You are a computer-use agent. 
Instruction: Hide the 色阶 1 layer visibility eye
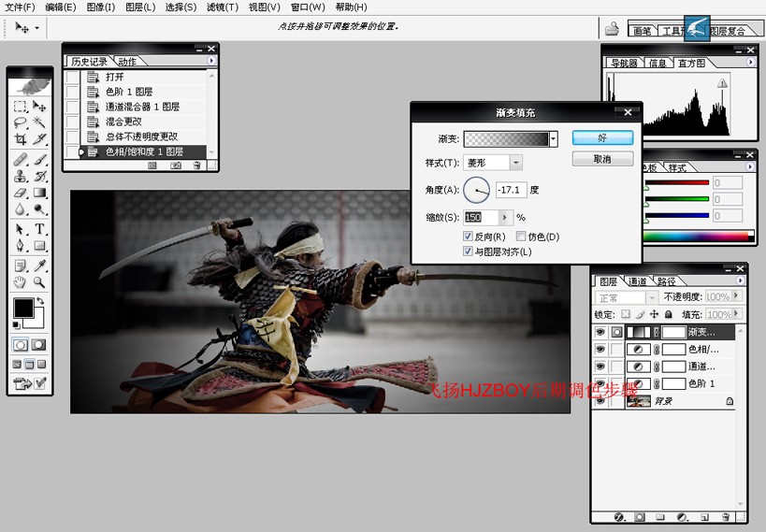(x=600, y=383)
